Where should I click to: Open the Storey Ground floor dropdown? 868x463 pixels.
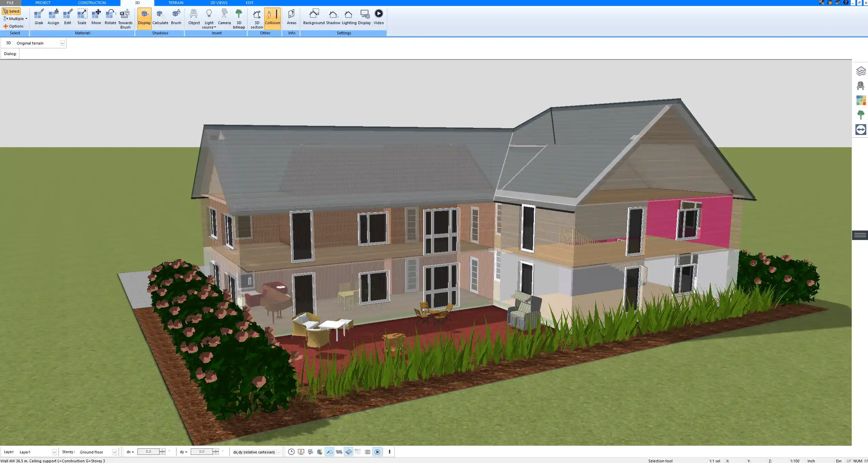point(114,452)
